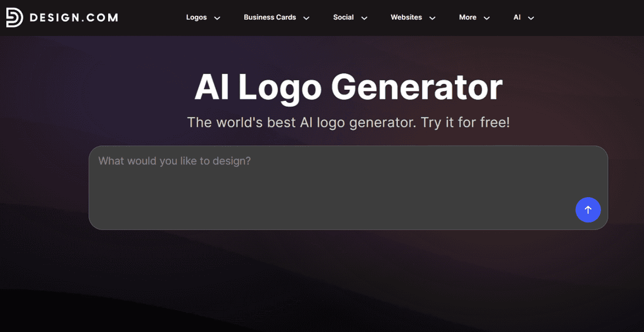Focus the 'What would you like to design?' field

click(x=348, y=187)
